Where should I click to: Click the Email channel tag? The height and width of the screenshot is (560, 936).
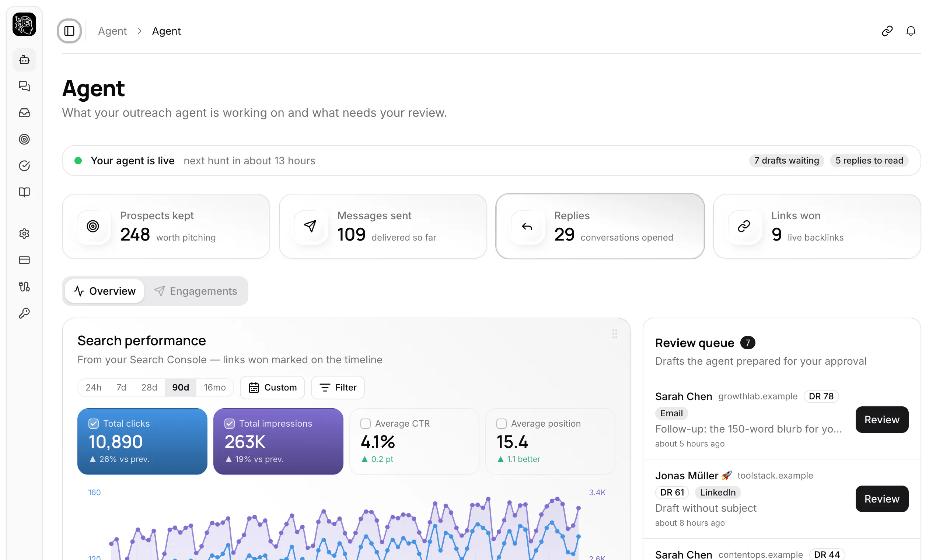click(671, 413)
